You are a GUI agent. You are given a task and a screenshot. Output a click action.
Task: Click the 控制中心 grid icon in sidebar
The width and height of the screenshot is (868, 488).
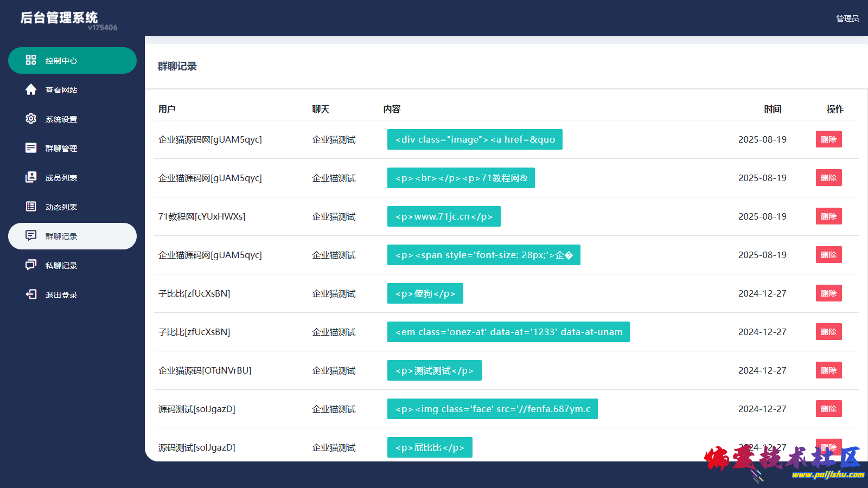pyautogui.click(x=31, y=60)
